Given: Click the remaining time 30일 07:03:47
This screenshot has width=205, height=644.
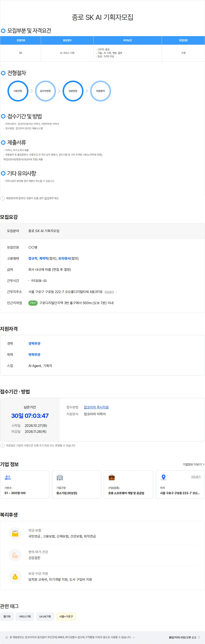Looking at the screenshot, I should [x=30, y=416].
